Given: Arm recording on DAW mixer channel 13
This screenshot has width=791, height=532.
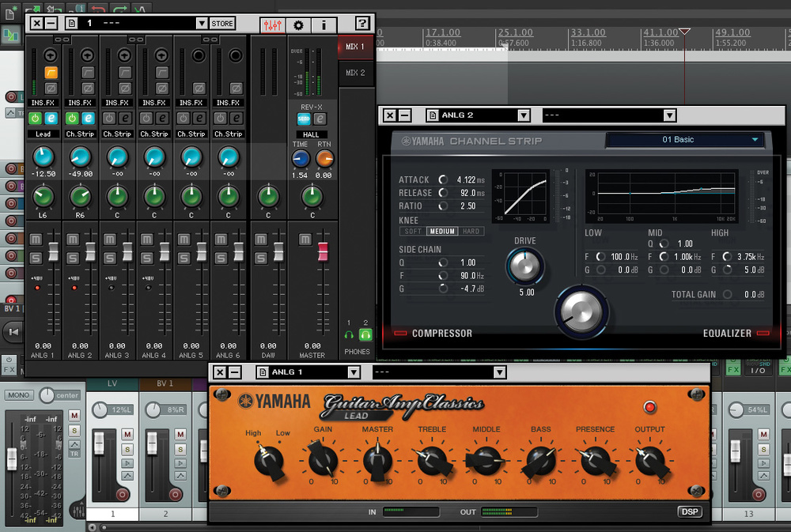Looking at the screenshot, I should (759, 494).
